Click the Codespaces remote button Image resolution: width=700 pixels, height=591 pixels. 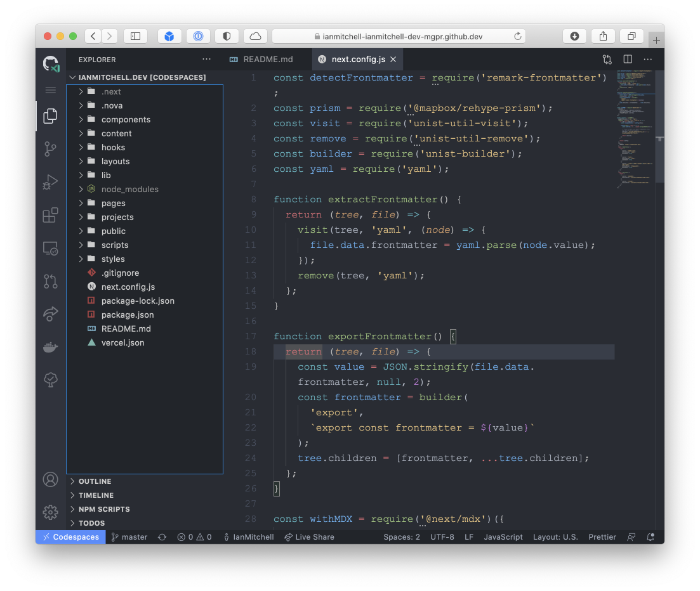point(70,537)
